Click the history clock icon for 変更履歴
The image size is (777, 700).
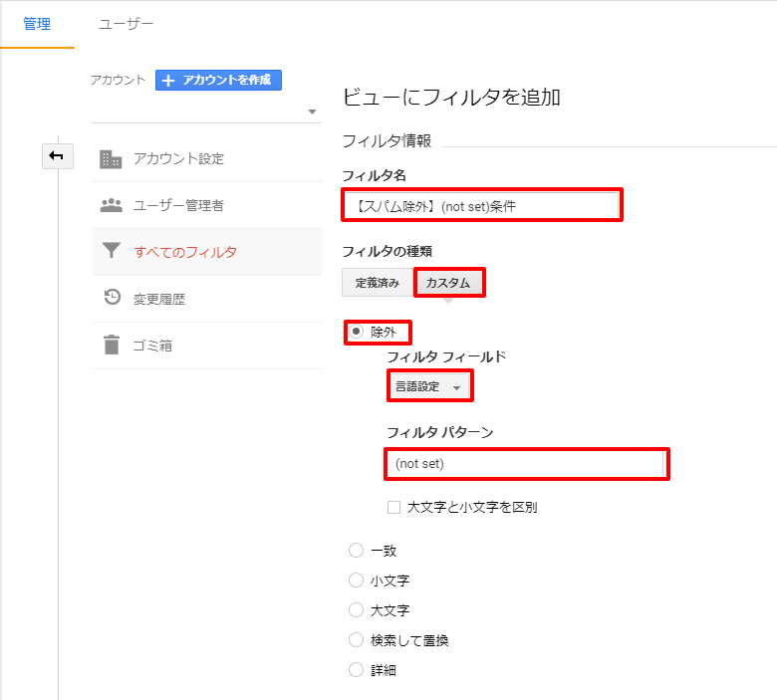[x=112, y=299]
